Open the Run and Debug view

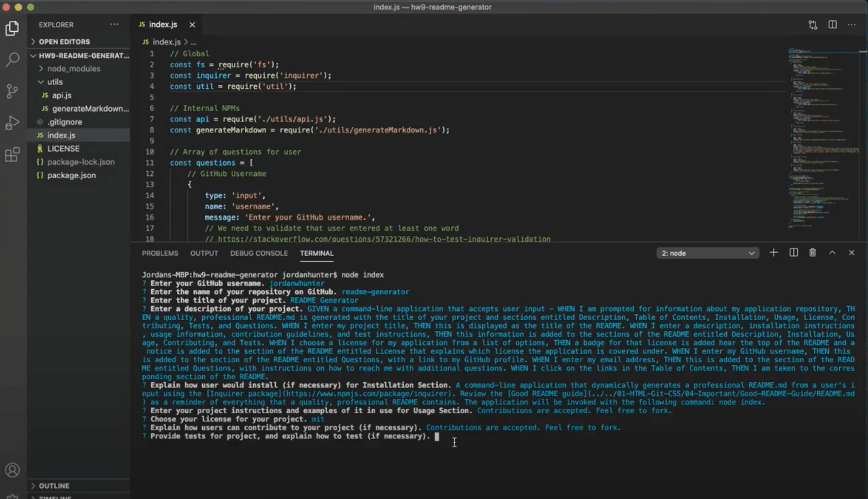12,122
